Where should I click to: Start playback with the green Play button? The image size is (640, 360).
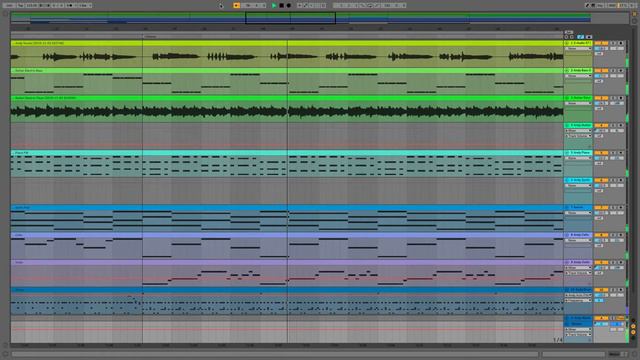(x=274, y=5)
